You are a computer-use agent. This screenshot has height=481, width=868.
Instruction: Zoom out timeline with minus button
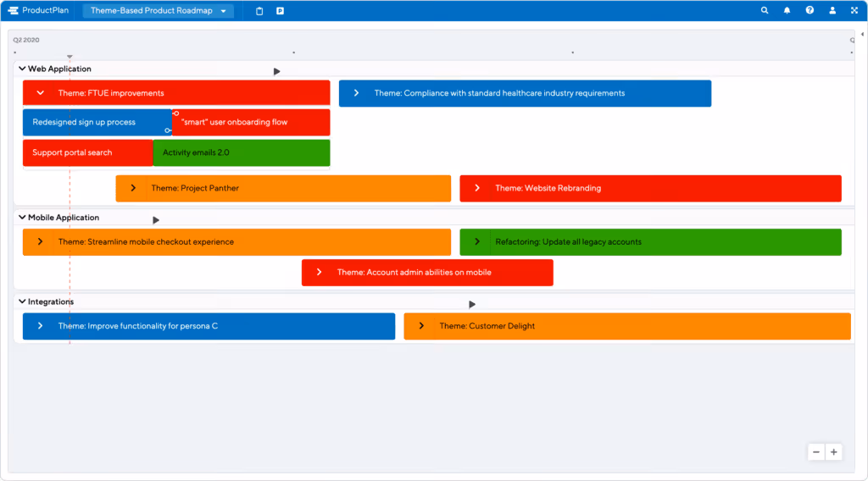pos(816,451)
